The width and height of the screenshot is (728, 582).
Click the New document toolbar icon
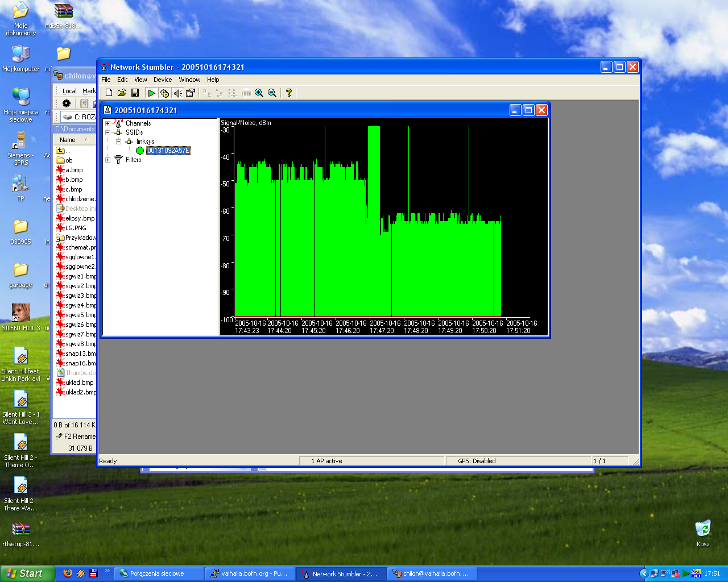[x=109, y=93]
